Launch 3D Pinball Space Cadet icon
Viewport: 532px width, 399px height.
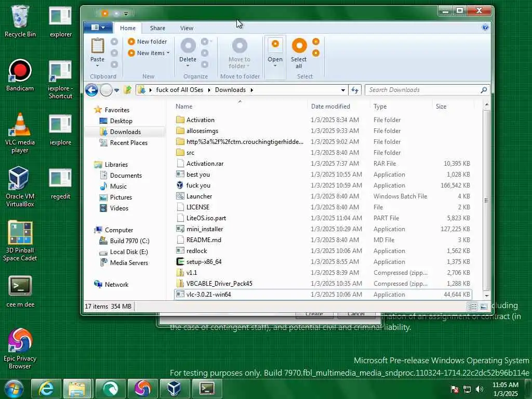pos(20,241)
